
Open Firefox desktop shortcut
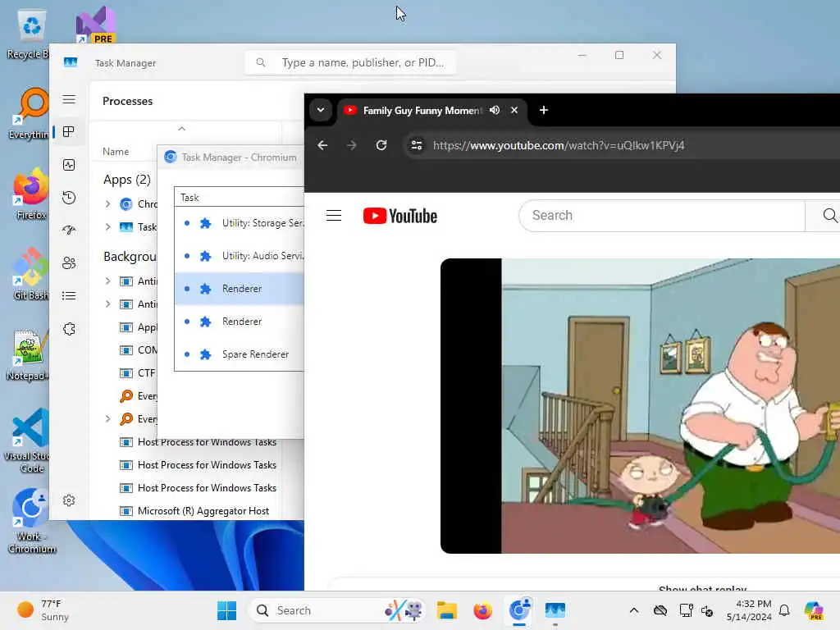coord(31,194)
